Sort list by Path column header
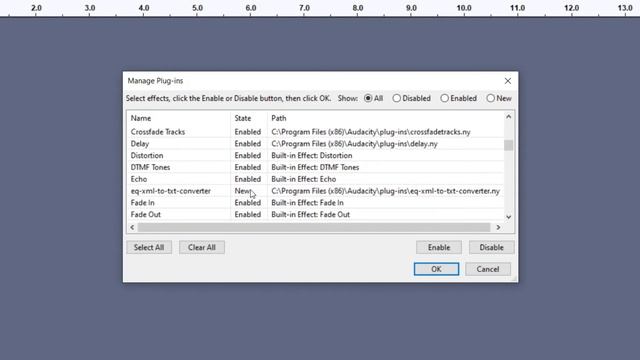 click(x=279, y=118)
